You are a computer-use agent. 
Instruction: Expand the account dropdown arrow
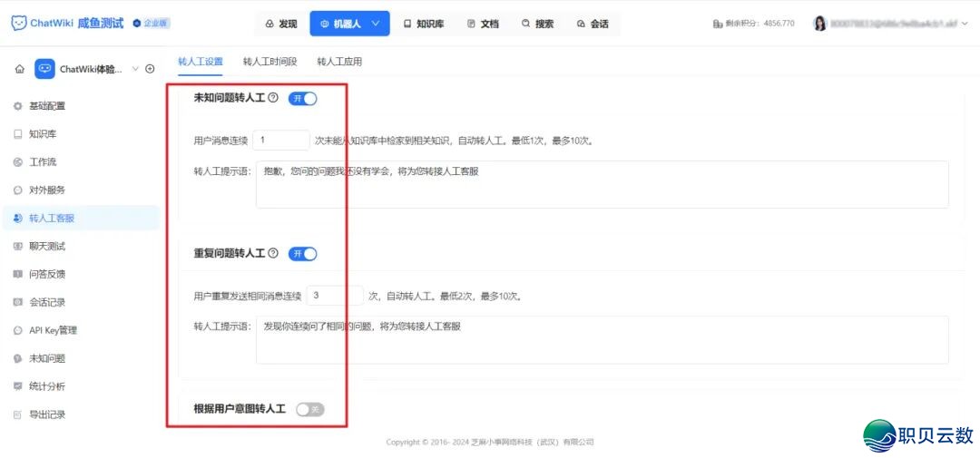pos(965,24)
